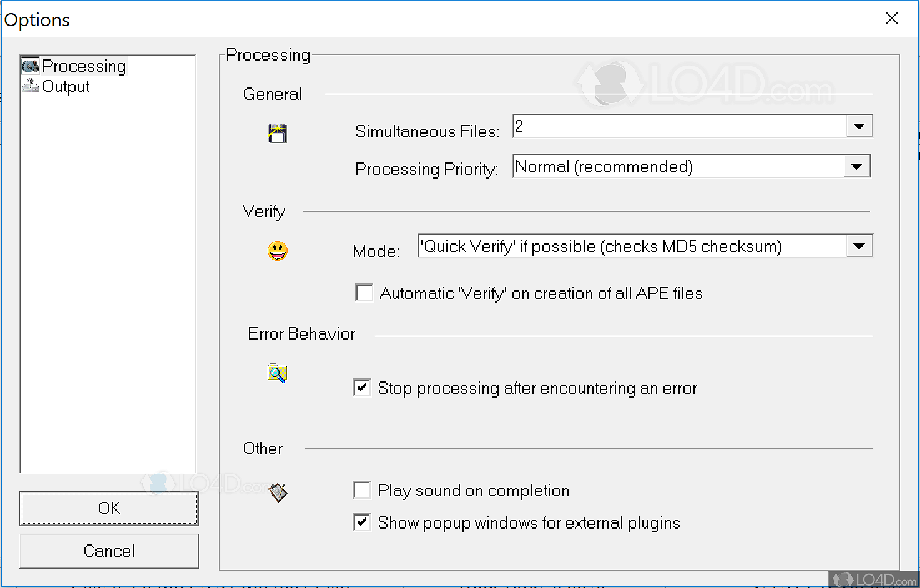
Task: Toggle Show popup windows for external plugins
Action: pyautogui.click(x=362, y=522)
